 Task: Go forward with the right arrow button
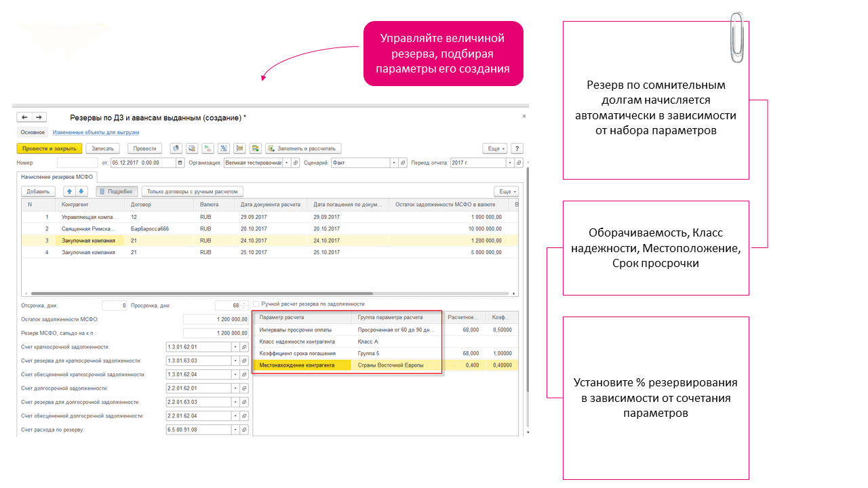pos(39,117)
